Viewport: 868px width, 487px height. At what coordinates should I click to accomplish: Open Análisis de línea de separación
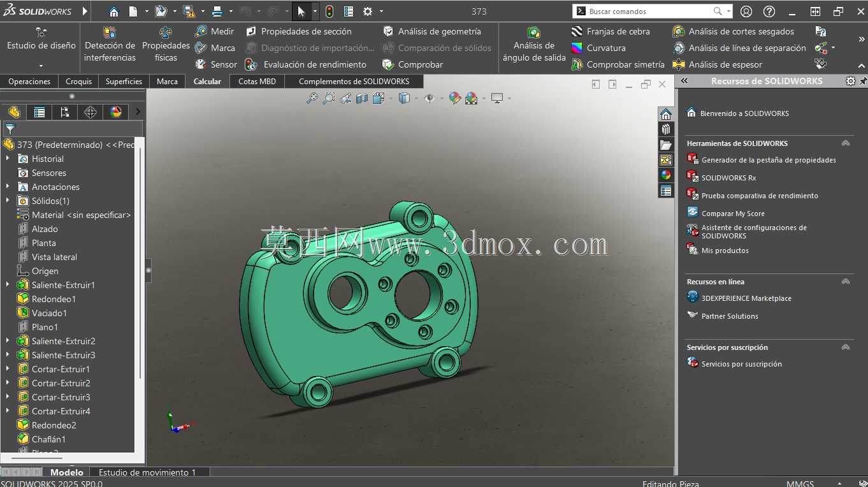pyautogui.click(x=739, y=48)
